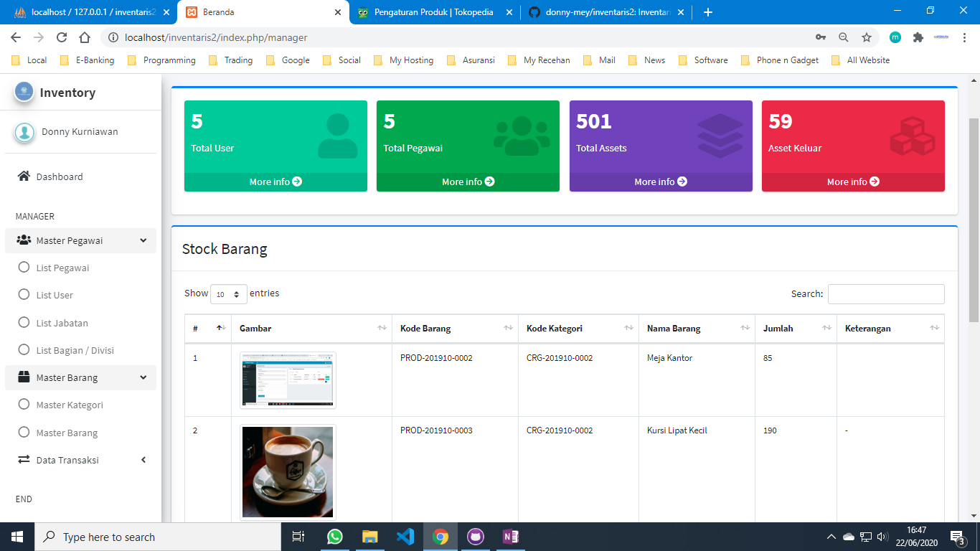Viewport: 980px width, 551px height.
Task: Expand the Data Transaksi menu arrow
Action: (143, 460)
